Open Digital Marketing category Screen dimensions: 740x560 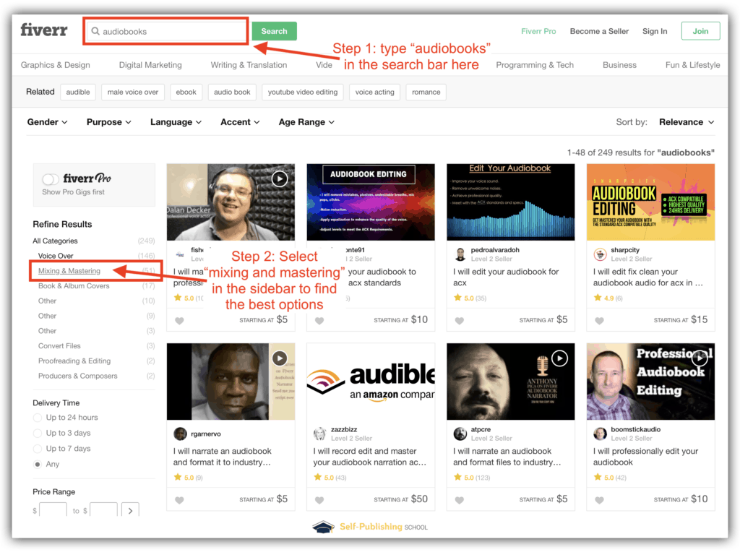(x=150, y=65)
